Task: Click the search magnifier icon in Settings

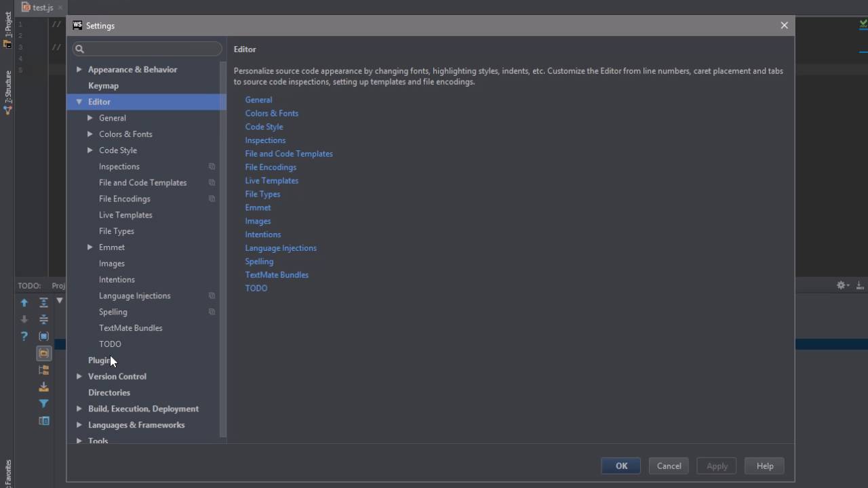Action: (x=79, y=49)
